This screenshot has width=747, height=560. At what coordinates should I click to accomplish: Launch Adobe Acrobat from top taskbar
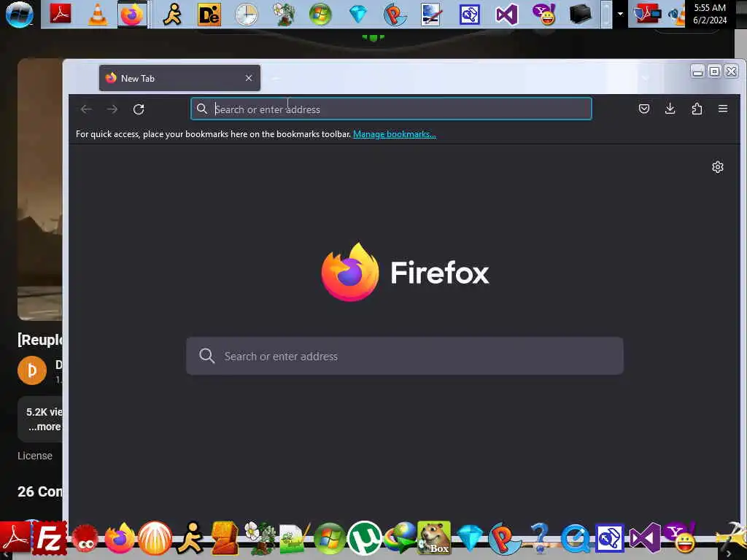pyautogui.click(x=61, y=15)
